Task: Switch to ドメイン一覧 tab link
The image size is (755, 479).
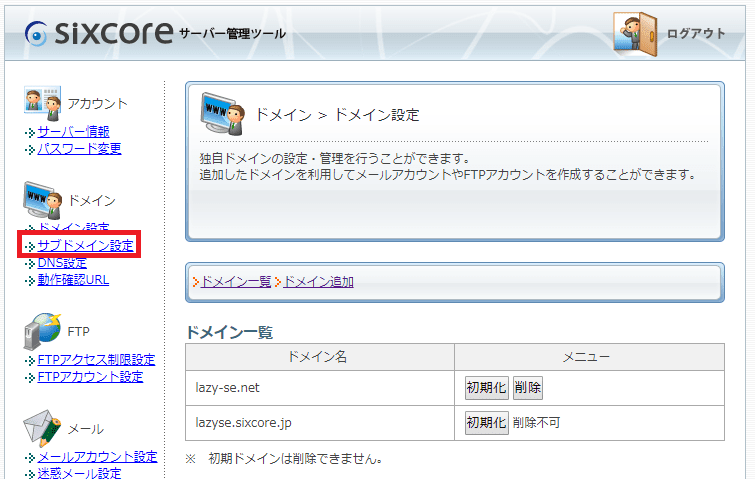Action: tap(236, 282)
